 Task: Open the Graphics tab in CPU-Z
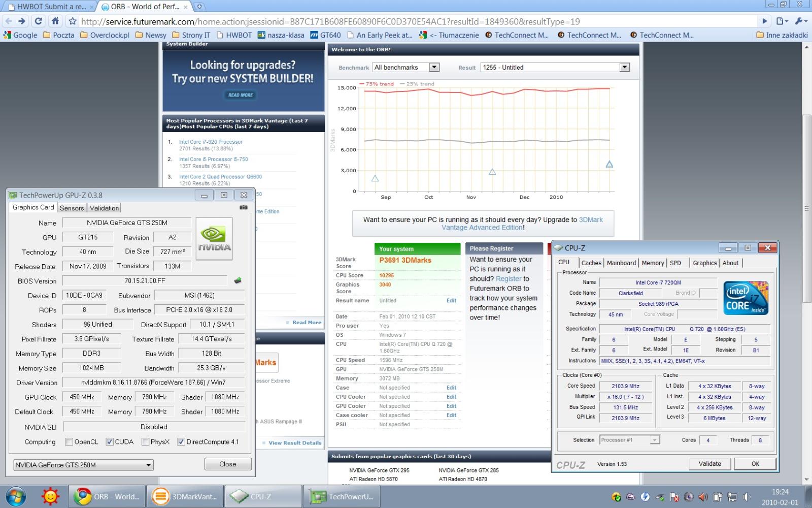coord(705,263)
